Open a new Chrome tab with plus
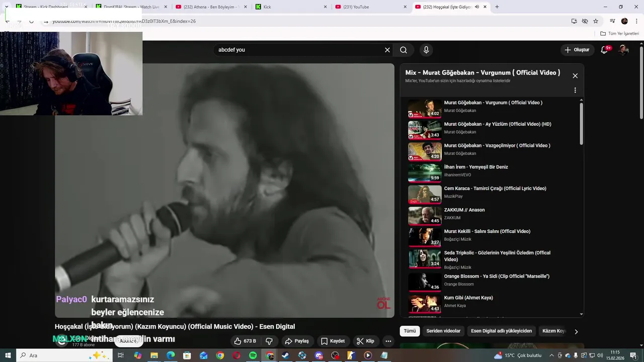 coord(497,7)
